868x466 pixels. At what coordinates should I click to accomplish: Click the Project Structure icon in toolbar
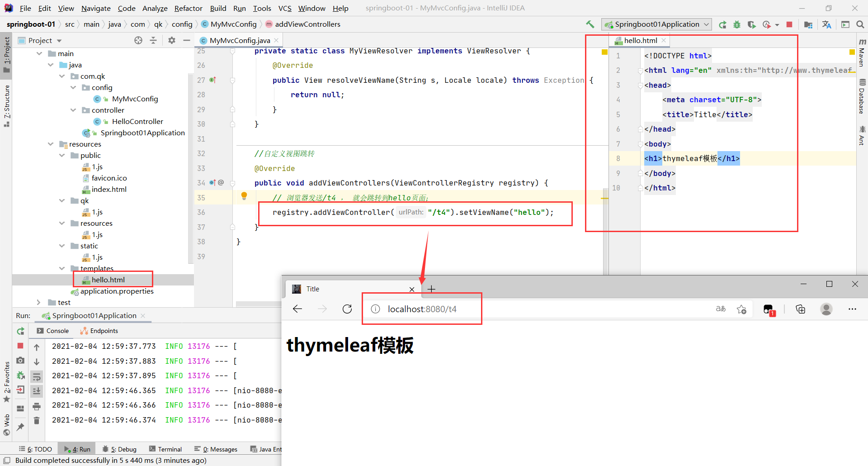click(808, 24)
